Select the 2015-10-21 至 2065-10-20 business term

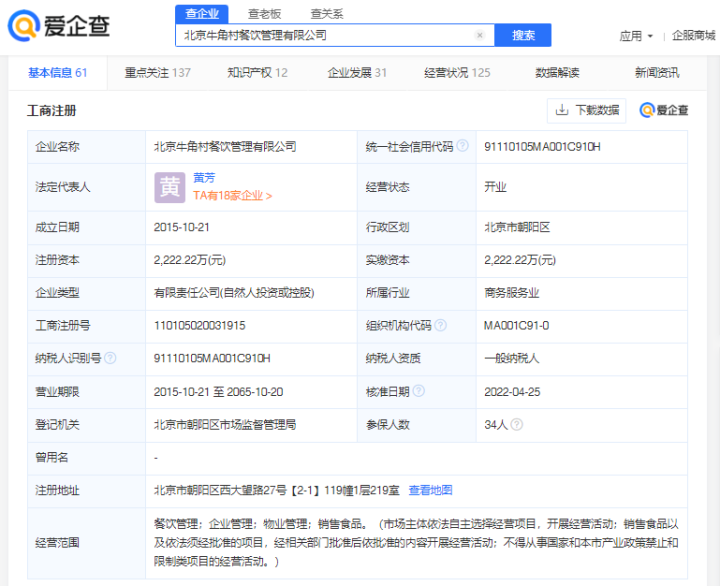tap(218, 392)
